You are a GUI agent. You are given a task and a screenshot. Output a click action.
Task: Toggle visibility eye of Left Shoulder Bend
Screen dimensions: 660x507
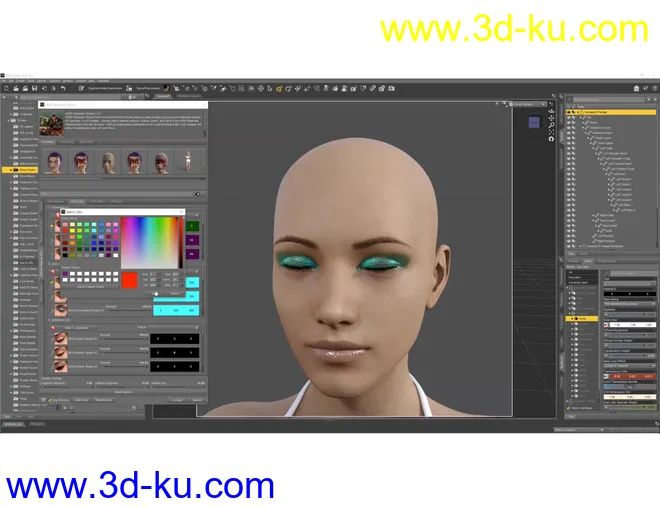[x=568, y=153]
